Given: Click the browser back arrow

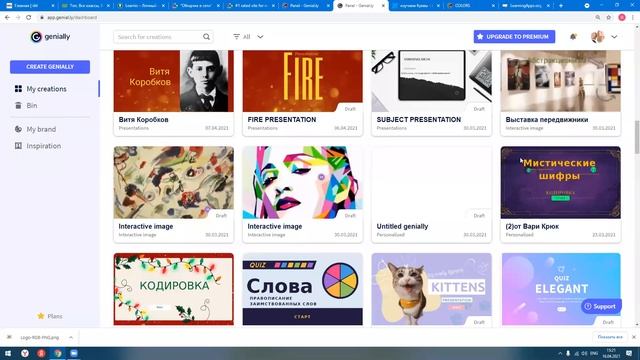Looking at the screenshot, I should click(7, 18).
